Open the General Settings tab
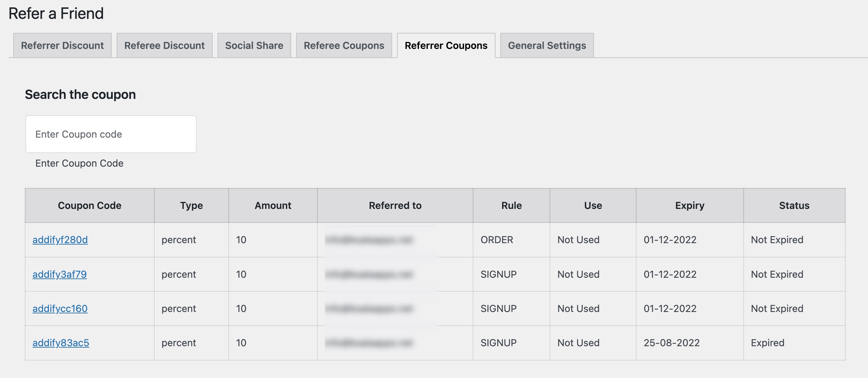 point(546,45)
